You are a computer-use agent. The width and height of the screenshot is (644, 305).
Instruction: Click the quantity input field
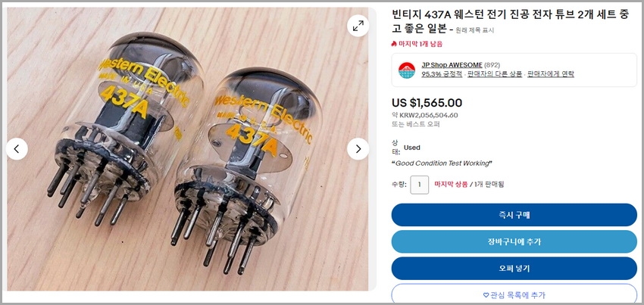tap(419, 185)
